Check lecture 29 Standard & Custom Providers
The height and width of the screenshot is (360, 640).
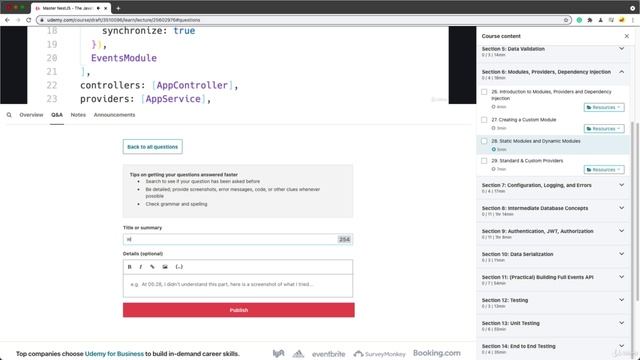[x=484, y=161]
